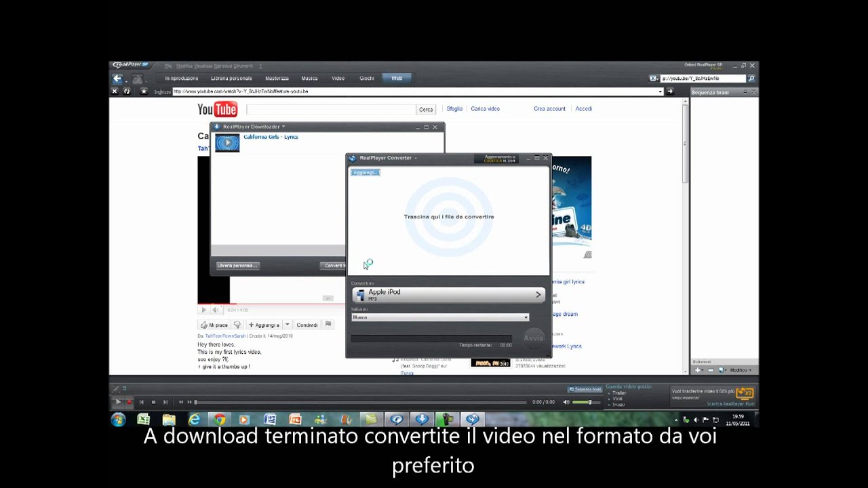This screenshot has width=868, height=488.
Task: Play the YouTube video
Action: coord(203,310)
